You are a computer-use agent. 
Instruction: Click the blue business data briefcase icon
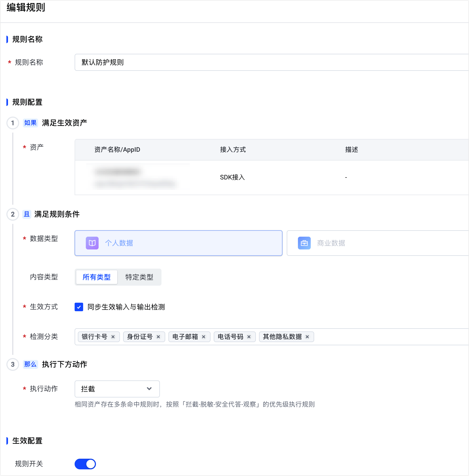pyautogui.click(x=304, y=243)
